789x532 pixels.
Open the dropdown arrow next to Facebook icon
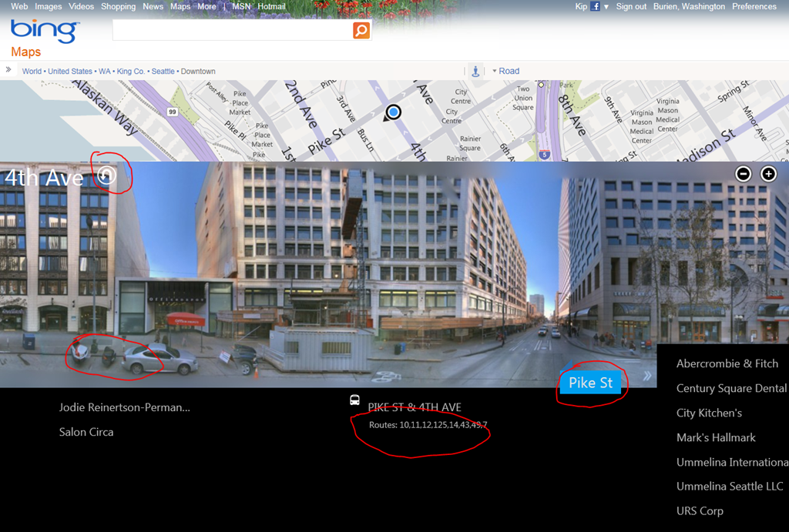click(x=606, y=7)
